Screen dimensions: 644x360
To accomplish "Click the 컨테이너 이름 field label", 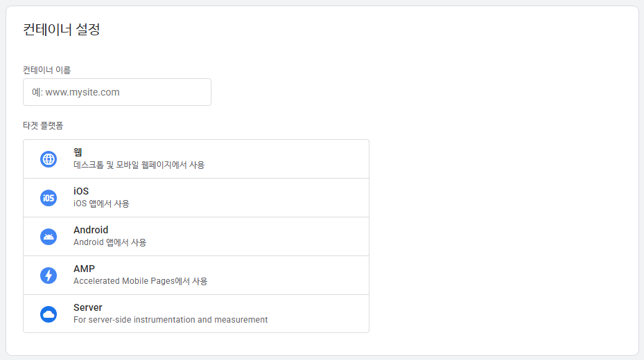I will click(47, 70).
